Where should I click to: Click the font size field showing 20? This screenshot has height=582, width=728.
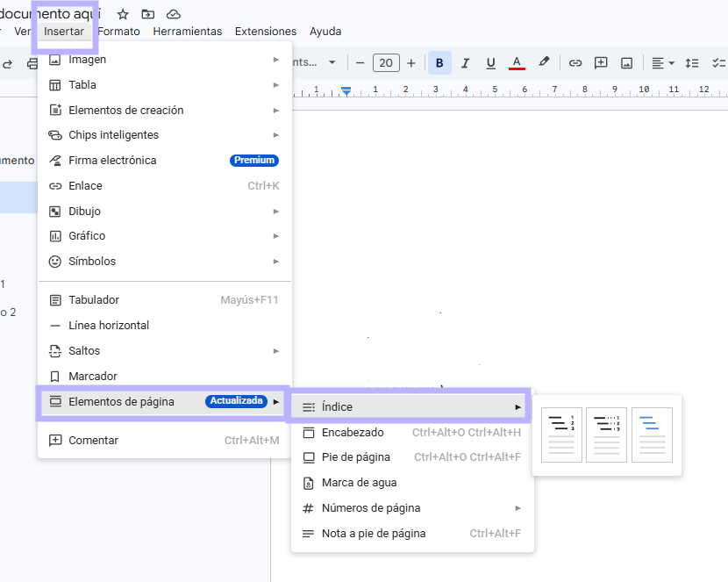tap(386, 62)
